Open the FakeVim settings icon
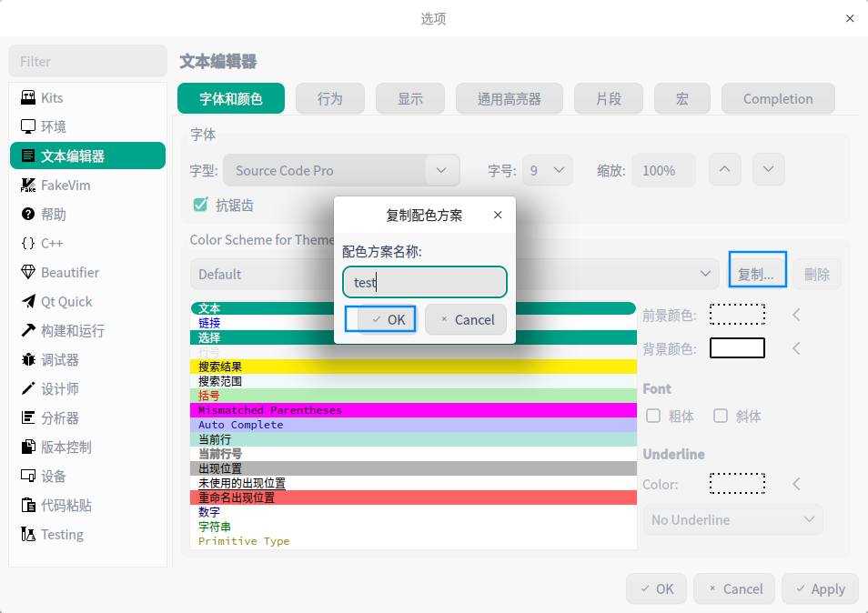Screen dimensions: 868x613 [28, 185]
